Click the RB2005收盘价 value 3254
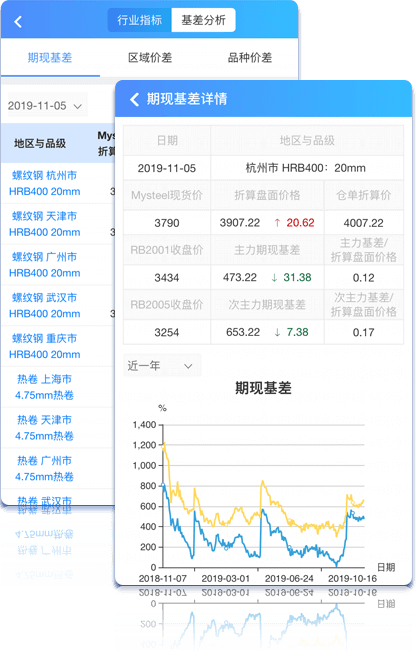Viewport: 417px width, 662px height. (x=167, y=332)
